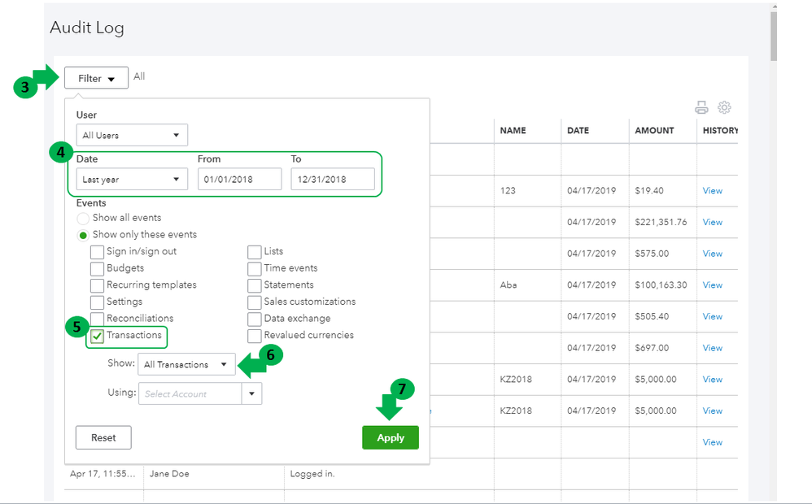
Task: View history for the $100,163.30 entry
Action: (712, 285)
